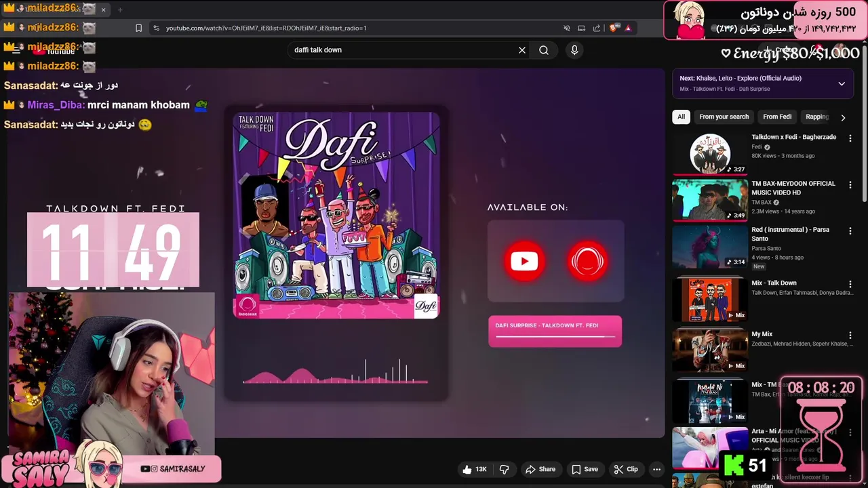Open Talkdown x Fedi - Bagherzade title
Viewport: 868px width, 488px height.
coord(793,137)
